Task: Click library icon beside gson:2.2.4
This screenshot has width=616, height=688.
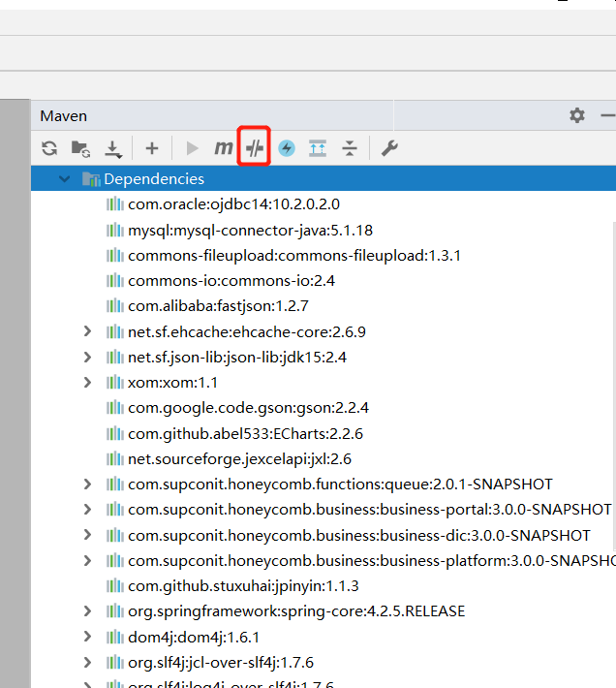Action: (115, 408)
